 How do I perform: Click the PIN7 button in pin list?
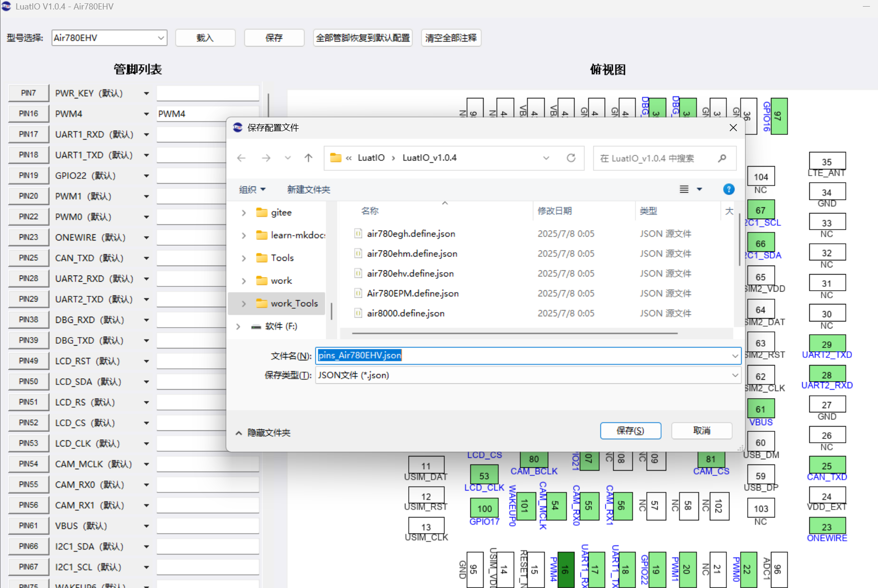pos(28,93)
